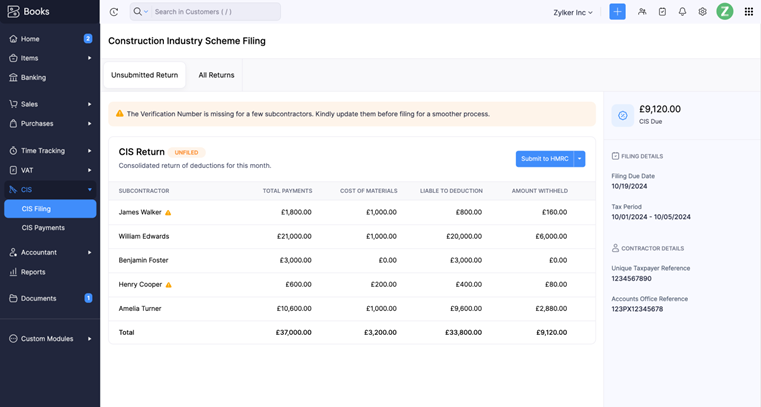Image resolution: width=761 pixels, height=407 pixels.
Task: Click the £9,120.00 CIS Due amount
Action: pyautogui.click(x=660, y=109)
